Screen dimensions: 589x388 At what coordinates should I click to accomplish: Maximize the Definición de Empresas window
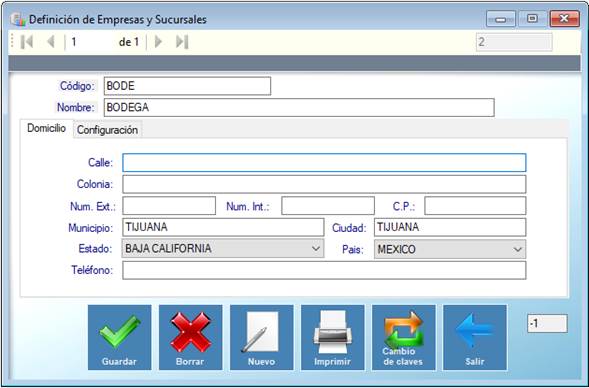(532, 19)
